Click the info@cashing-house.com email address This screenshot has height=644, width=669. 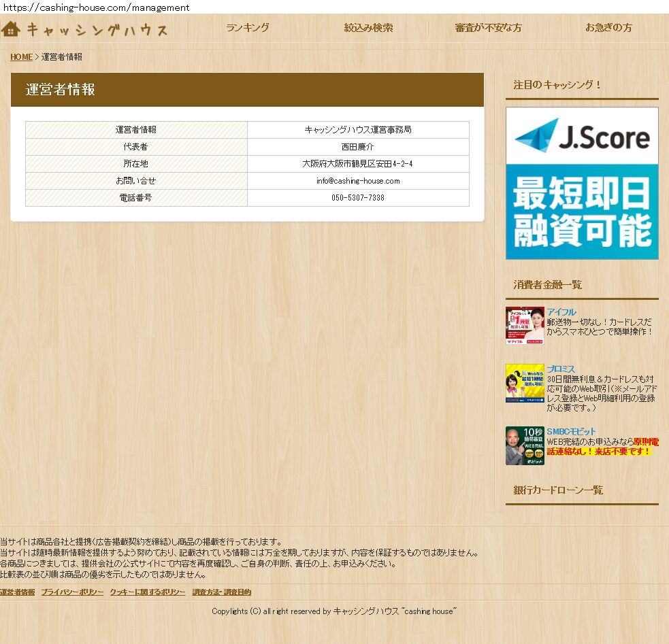358,181
